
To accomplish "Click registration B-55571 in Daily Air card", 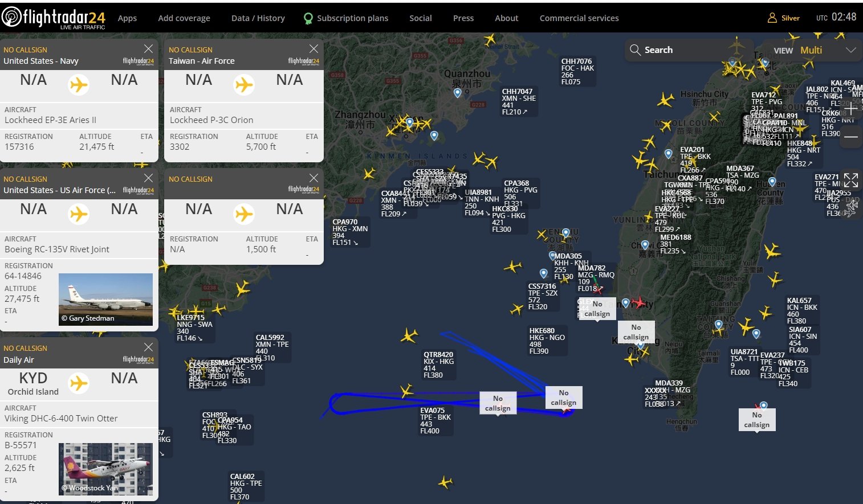I will [x=21, y=445].
